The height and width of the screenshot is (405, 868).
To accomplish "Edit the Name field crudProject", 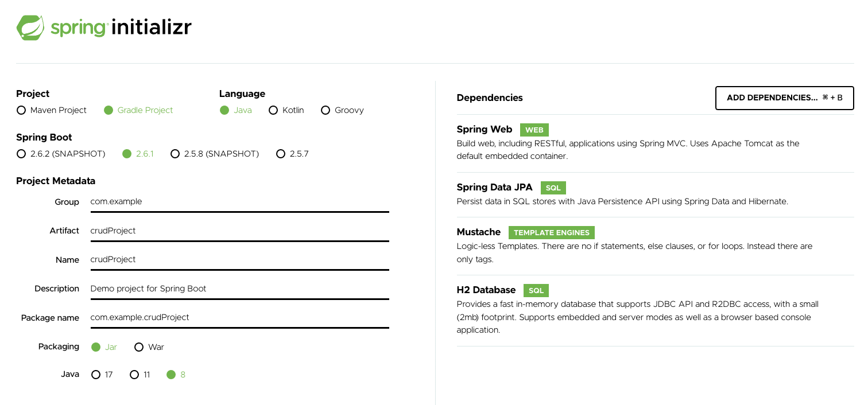I will (240, 259).
